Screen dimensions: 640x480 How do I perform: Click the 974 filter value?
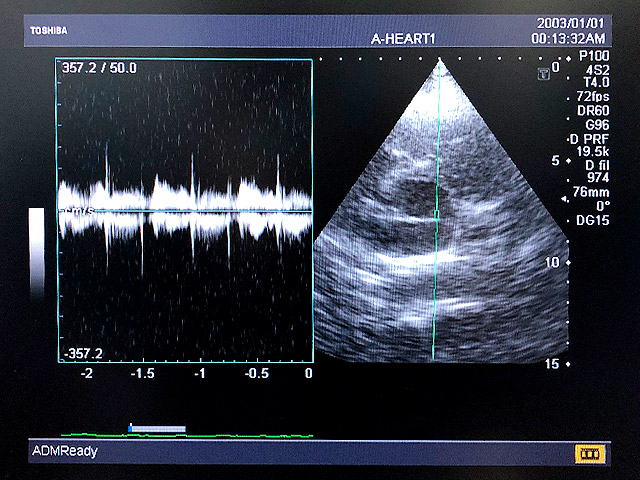598,178
